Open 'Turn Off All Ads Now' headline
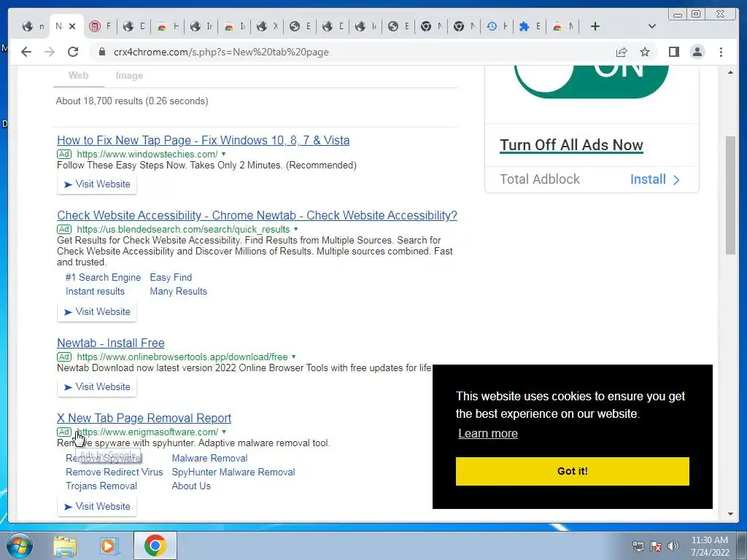747x560 pixels. (571, 145)
